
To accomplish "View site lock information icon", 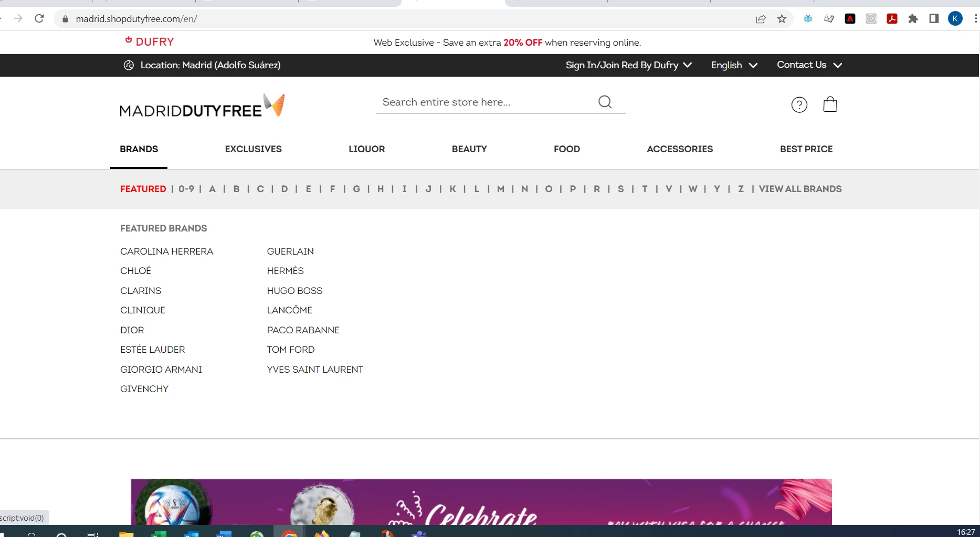I will [65, 19].
